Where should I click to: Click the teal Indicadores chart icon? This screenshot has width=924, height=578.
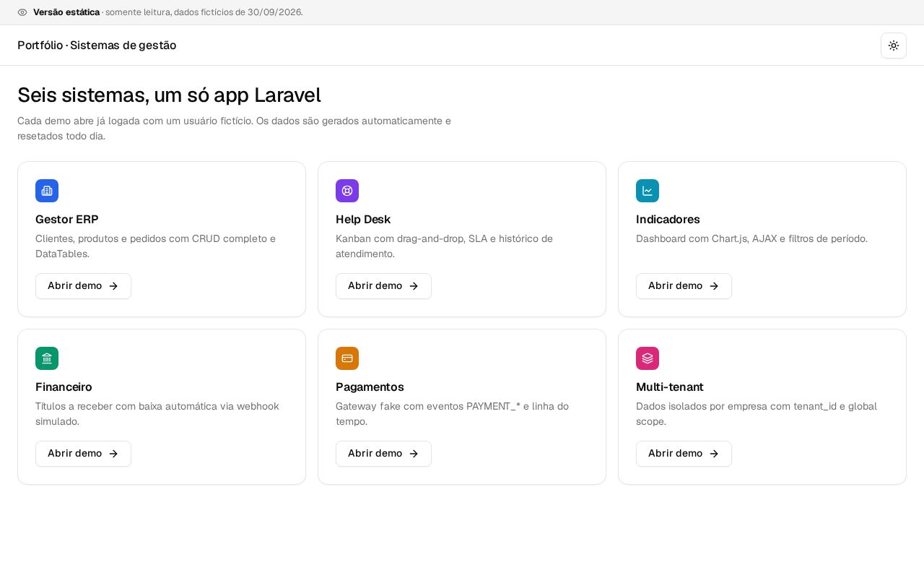click(648, 191)
